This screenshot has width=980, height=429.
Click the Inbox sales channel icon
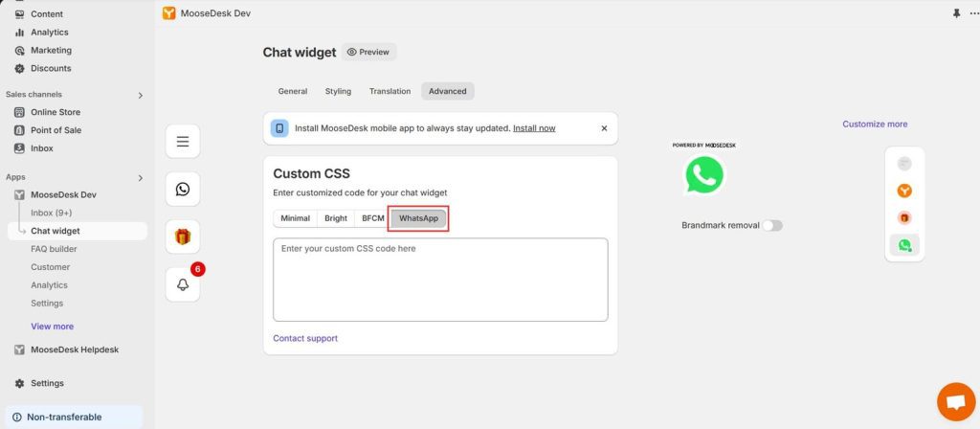pos(19,148)
